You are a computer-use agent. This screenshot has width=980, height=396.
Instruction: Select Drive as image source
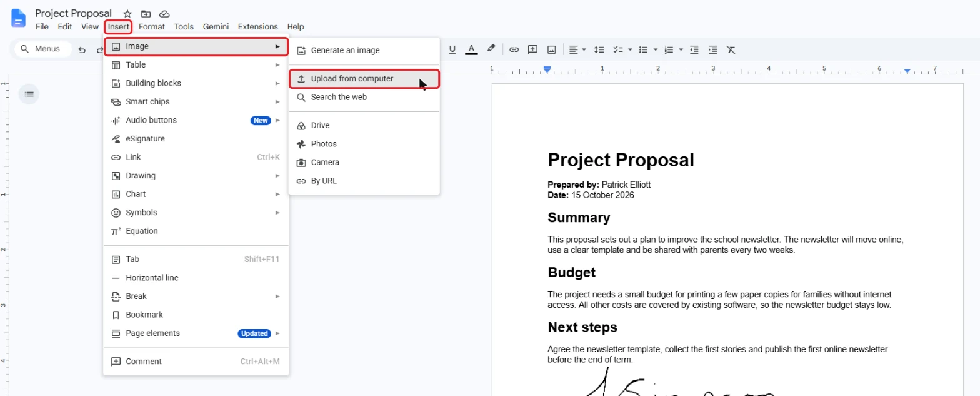point(364,126)
